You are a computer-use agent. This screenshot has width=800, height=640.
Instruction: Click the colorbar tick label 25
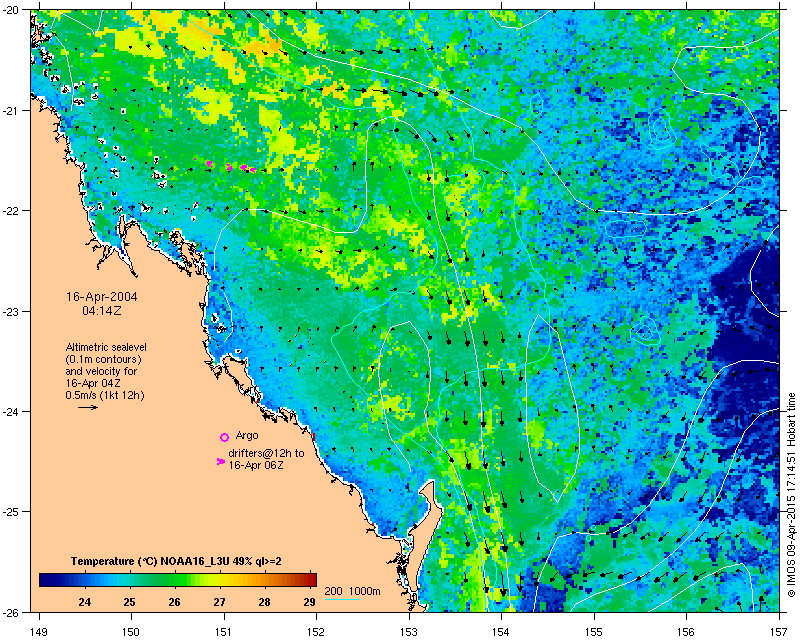click(x=130, y=602)
